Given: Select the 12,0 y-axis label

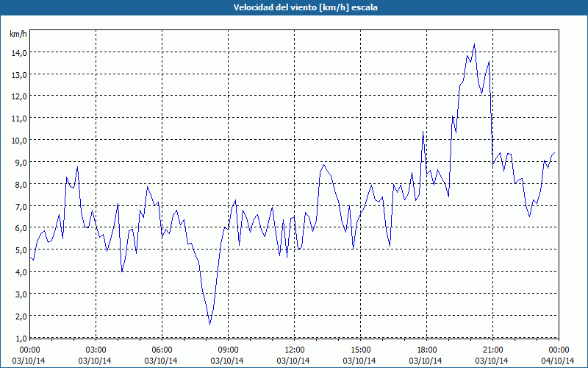Looking at the screenshot, I should click(x=19, y=96).
